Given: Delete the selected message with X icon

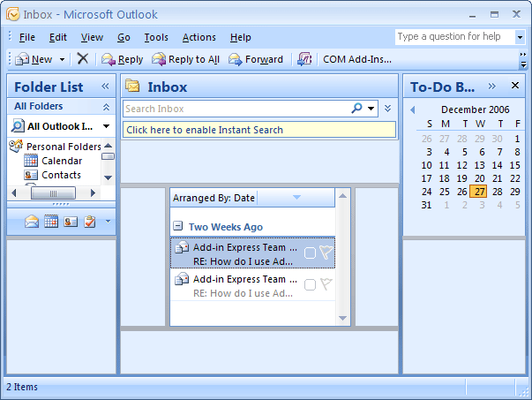Looking at the screenshot, I should [x=82, y=59].
